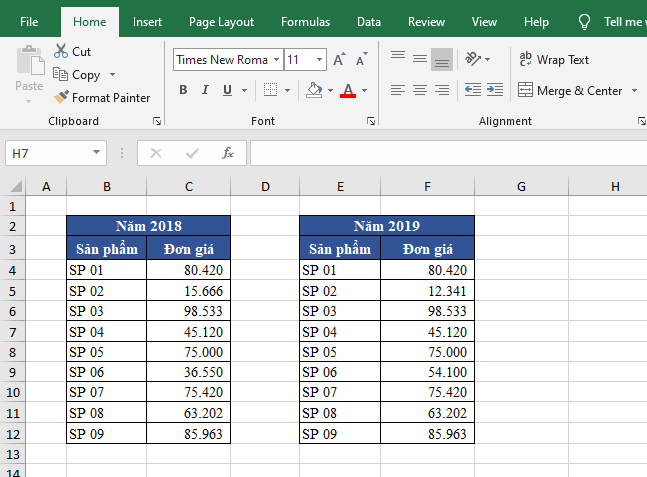647x477 pixels.
Task: Click the Format Painter brush icon
Action: coord(61,98)
